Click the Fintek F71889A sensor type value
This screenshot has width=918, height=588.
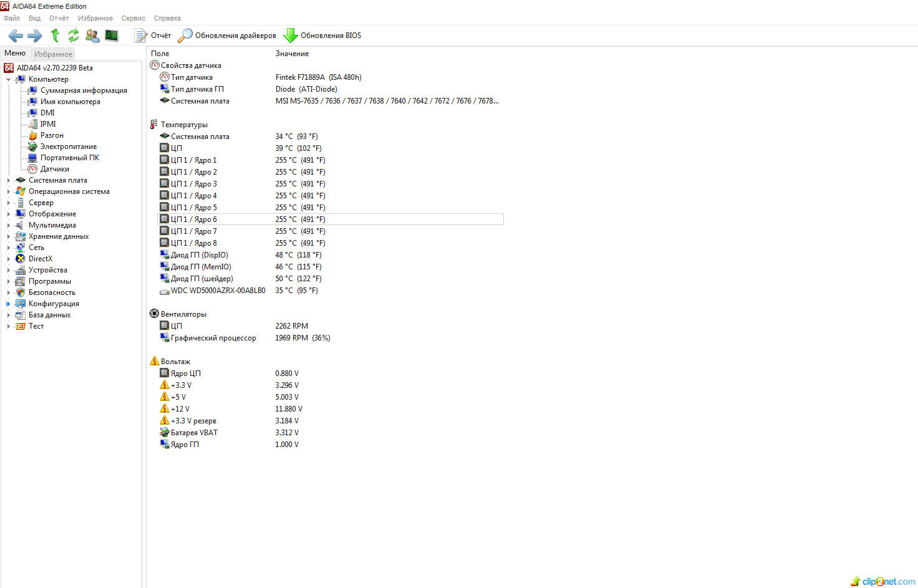tap(319, 77)
